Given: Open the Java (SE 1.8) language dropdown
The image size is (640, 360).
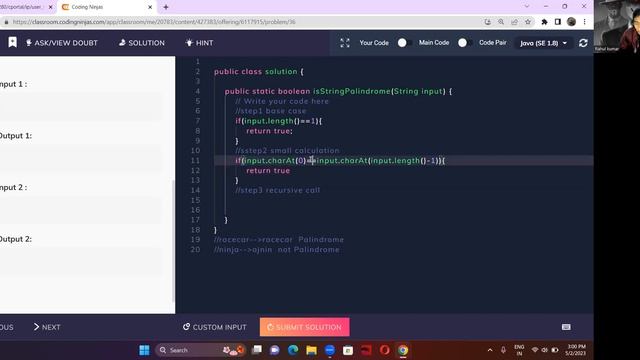Looking at the screenshot, I should [x=543, y=43].
